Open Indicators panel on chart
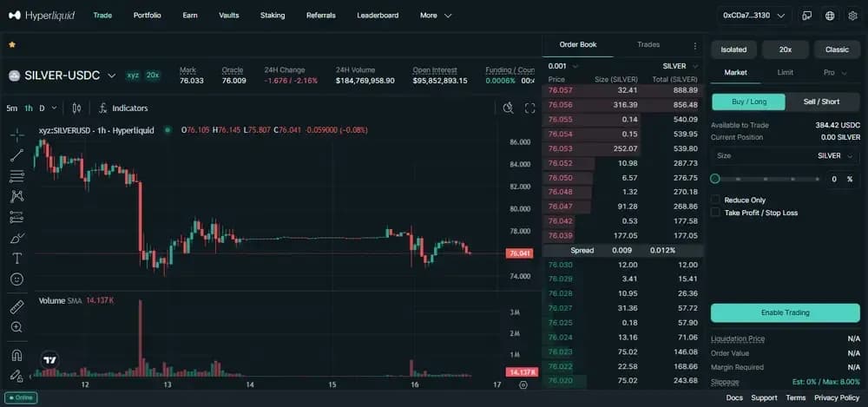868x407 pixels. (122, 108)
